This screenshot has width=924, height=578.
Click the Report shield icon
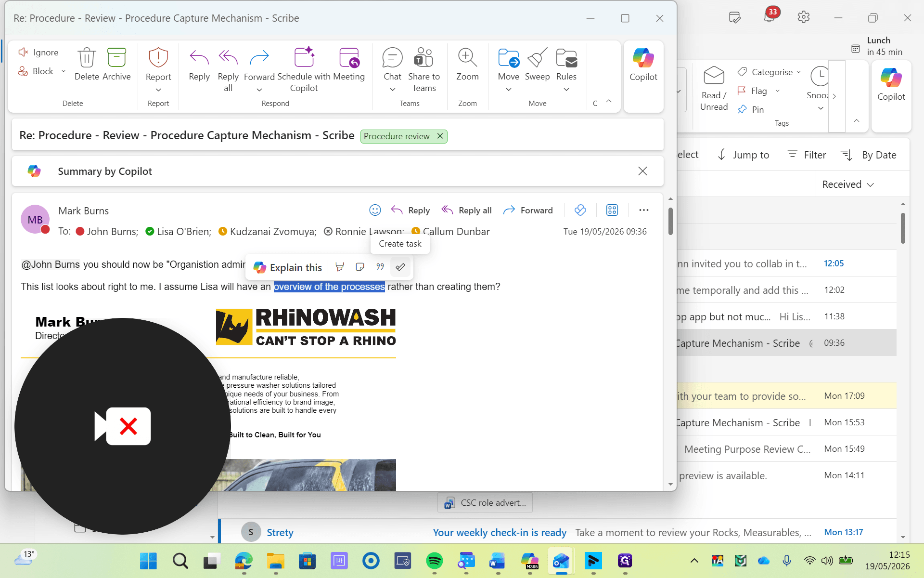tap(158, 57)
